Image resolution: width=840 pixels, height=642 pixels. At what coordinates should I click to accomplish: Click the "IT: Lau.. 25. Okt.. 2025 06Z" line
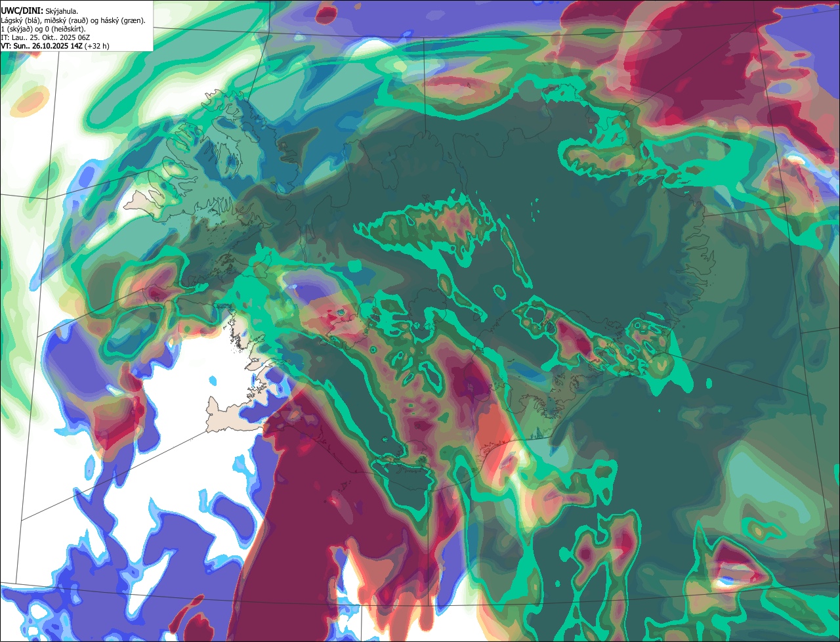point(45,37)
